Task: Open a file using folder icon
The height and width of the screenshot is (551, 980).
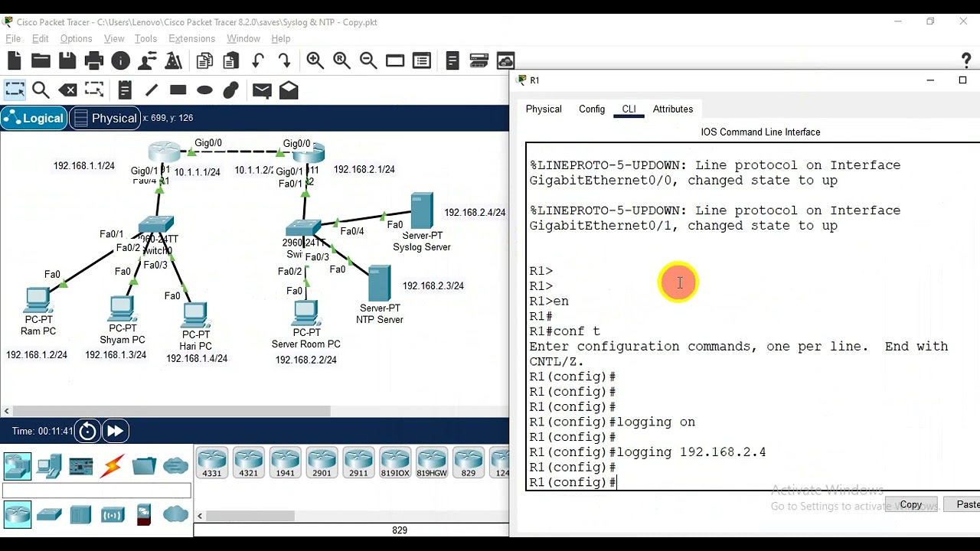Action: [41, 60]
